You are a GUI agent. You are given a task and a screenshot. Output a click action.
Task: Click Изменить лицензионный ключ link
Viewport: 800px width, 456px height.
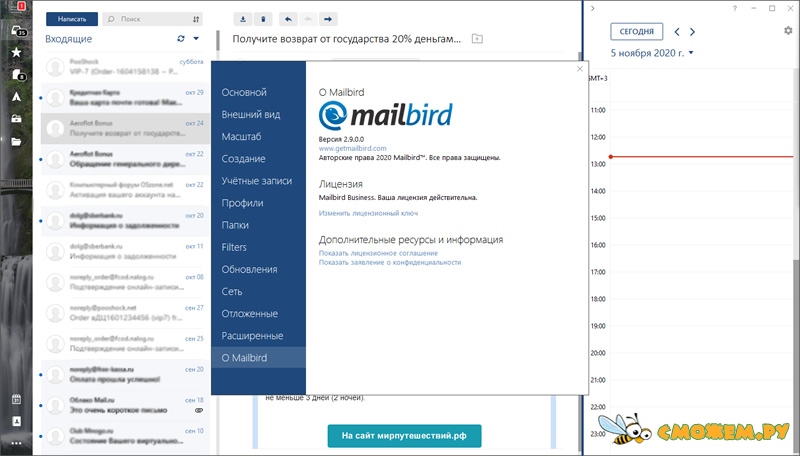[x=368, y=213]
